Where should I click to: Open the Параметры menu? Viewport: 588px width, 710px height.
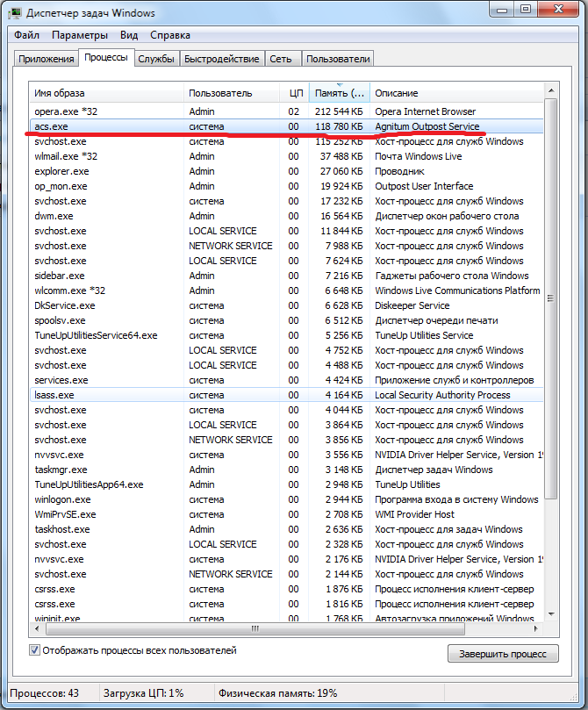[80, 35]
